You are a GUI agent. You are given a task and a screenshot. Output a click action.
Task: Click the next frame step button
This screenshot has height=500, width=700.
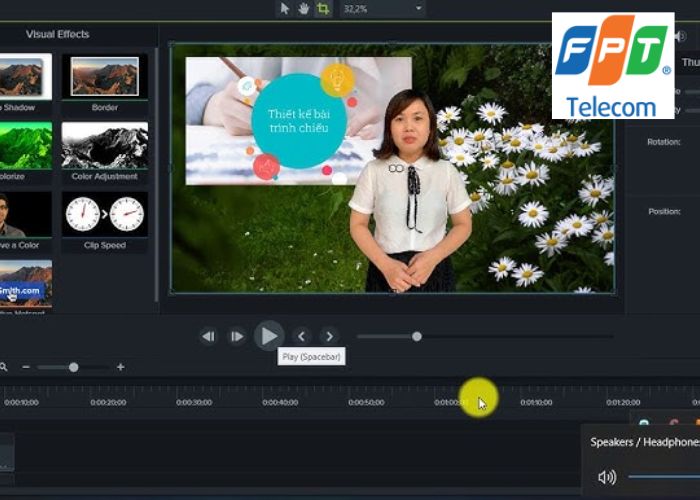[236, 337]
